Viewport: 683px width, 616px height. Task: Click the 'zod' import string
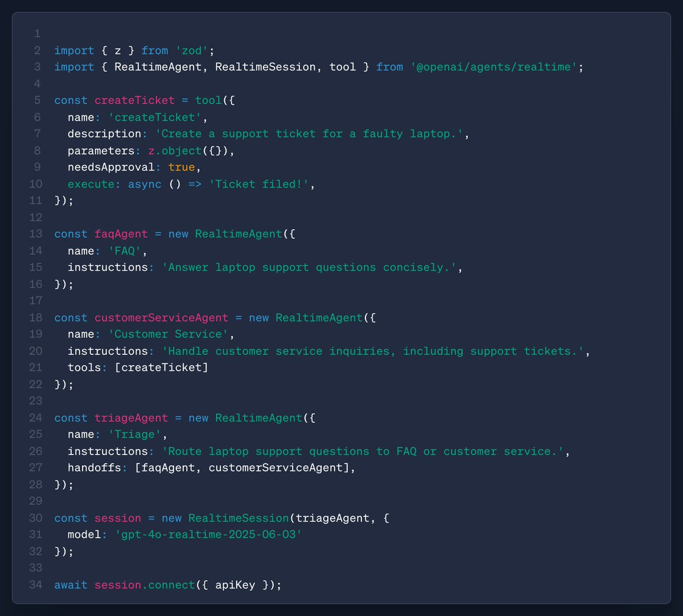coord(192,50)
